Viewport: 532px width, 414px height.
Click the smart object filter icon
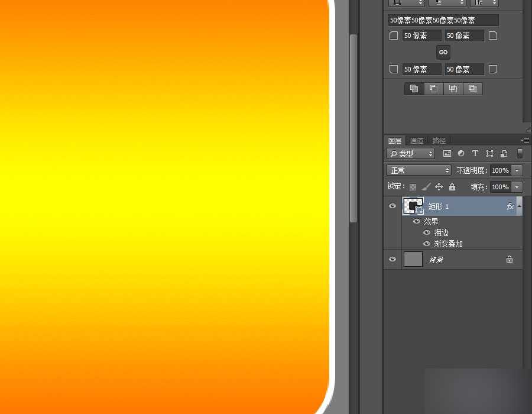coord(504,154)
